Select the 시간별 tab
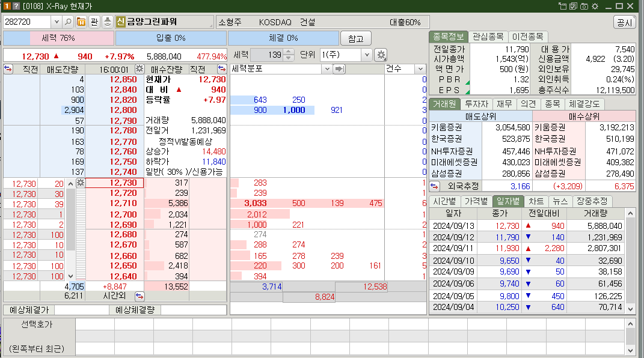Viewport: 644px width, 358px height. [444, 201]
